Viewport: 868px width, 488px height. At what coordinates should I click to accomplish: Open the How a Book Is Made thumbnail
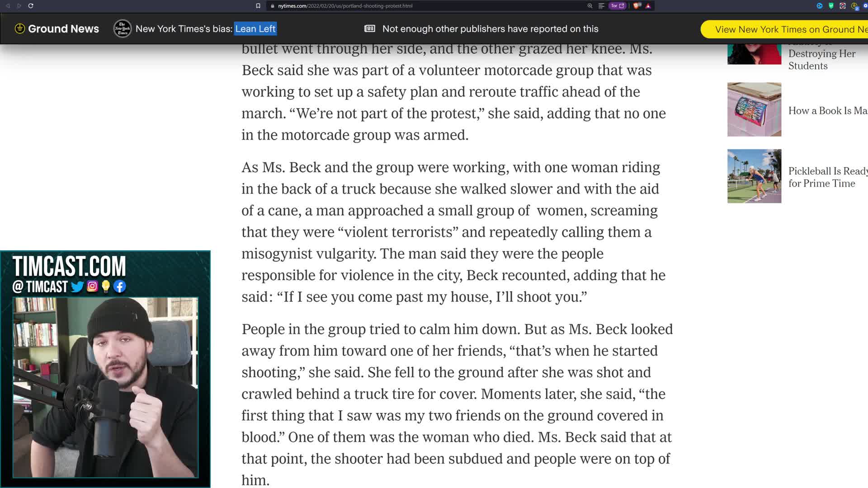coord(754,109)
